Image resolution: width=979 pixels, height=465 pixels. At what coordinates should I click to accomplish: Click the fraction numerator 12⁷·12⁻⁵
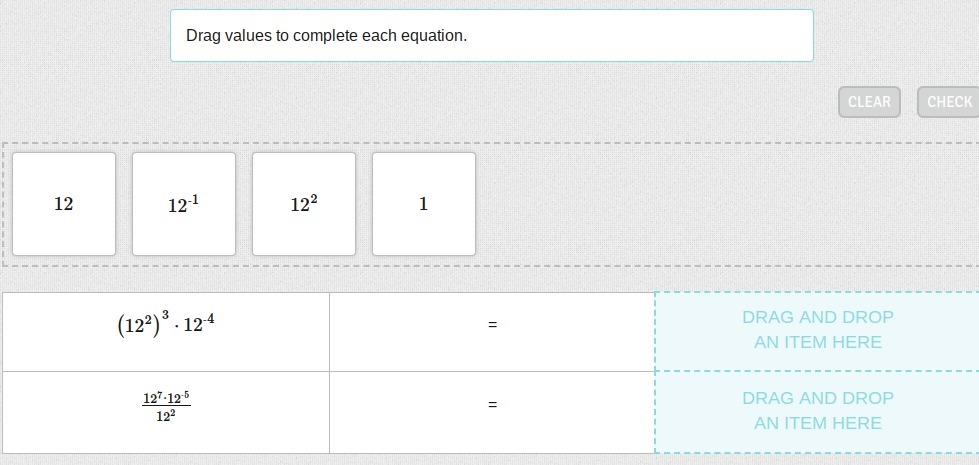coord(166,398)
